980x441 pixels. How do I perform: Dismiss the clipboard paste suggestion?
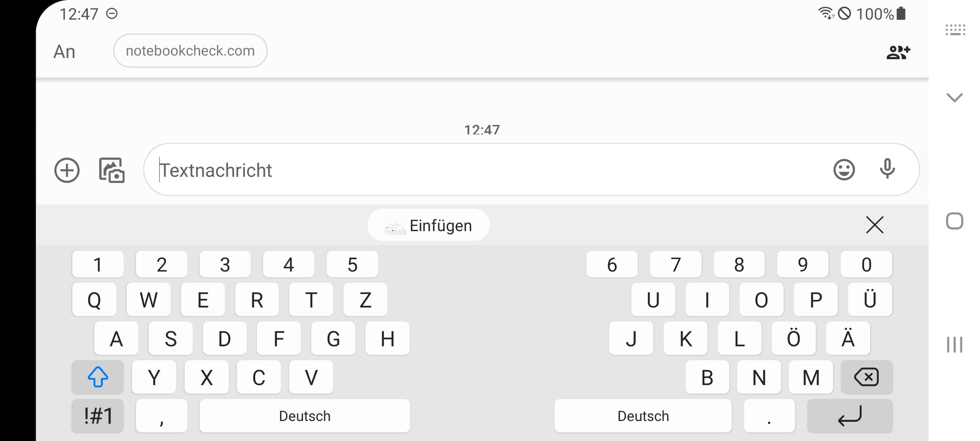coord(874,225)
